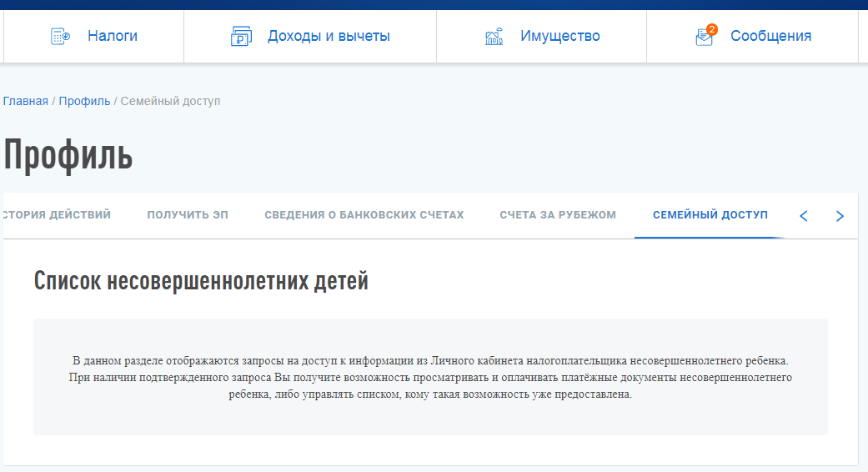Open the Сообщения section
The height and width of the screenshot is (472, 868).
coord(770,36)
